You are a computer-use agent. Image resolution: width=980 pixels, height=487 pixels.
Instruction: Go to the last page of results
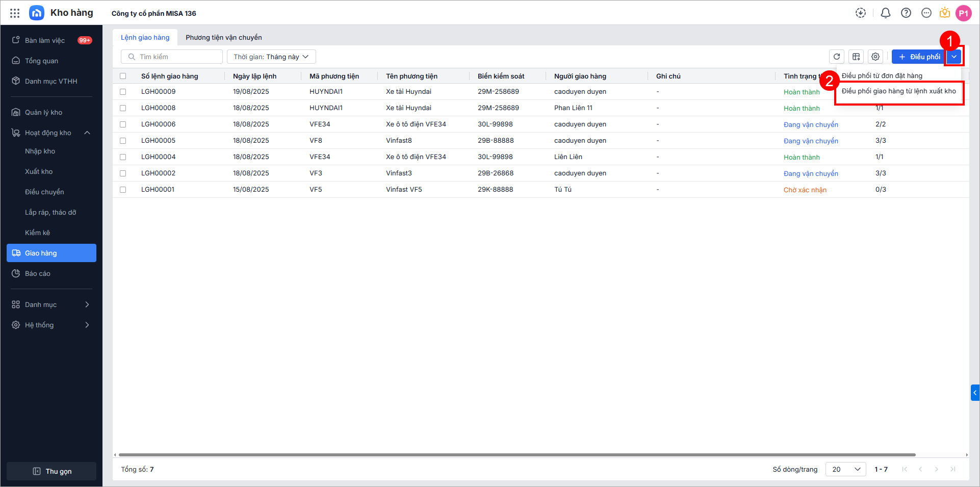point(952,469)
